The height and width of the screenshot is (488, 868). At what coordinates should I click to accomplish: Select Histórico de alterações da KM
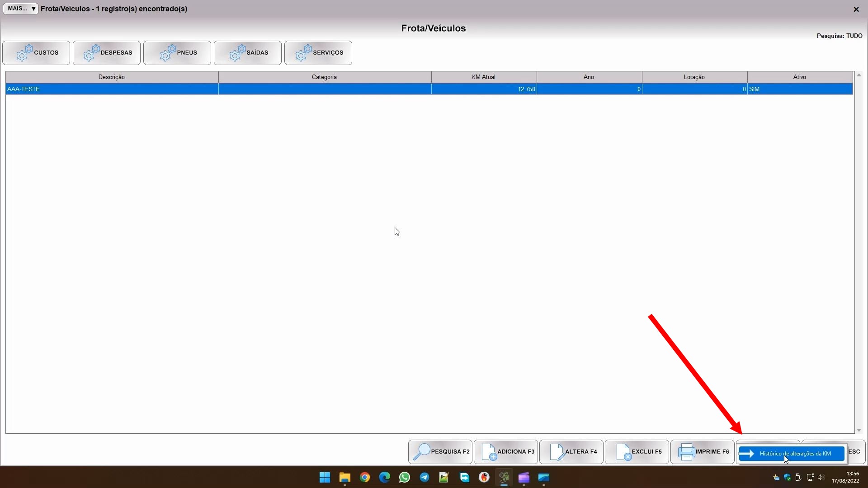[792, 454]
